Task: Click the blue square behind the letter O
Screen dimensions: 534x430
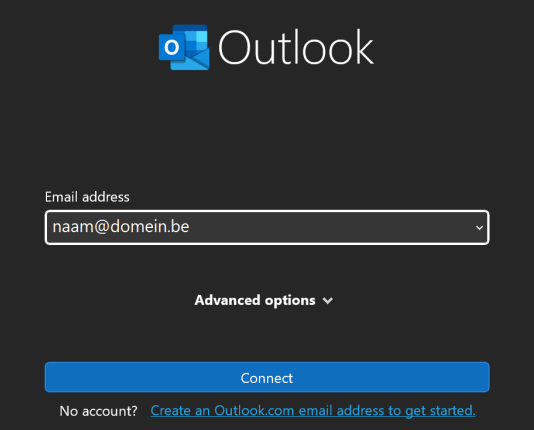Action: click(172, 47)
